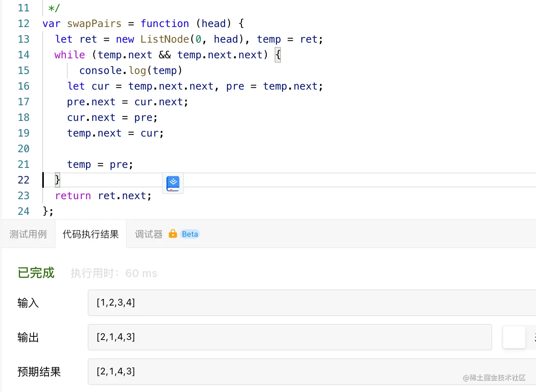Switch to the 测试用例 tab
This screenshot has width=536, height=392.
coord(28,234)
